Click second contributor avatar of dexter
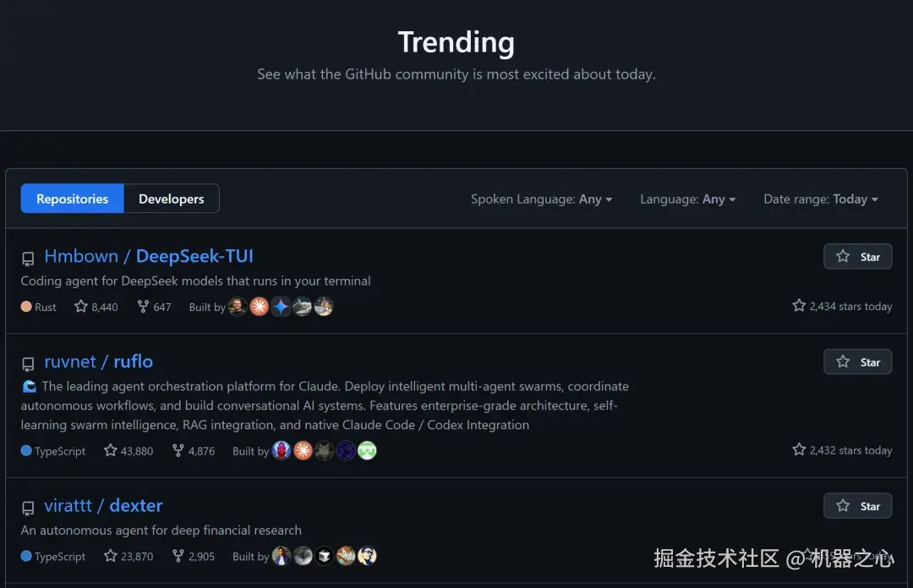The image size is (913, 588). tap(303, 556)
